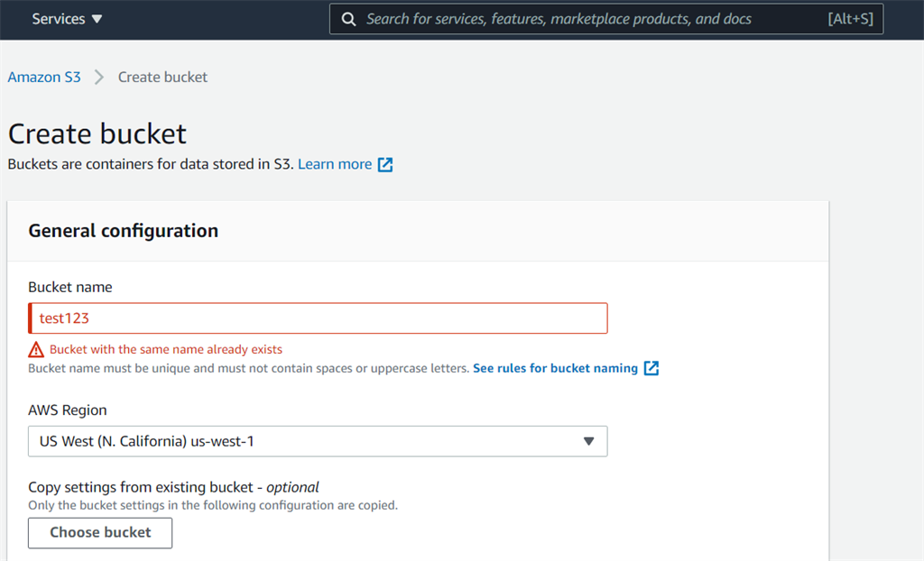This screenshot has width=924, height=561.
Task: Click the bucket name text field
Action: tap(317, 317)
